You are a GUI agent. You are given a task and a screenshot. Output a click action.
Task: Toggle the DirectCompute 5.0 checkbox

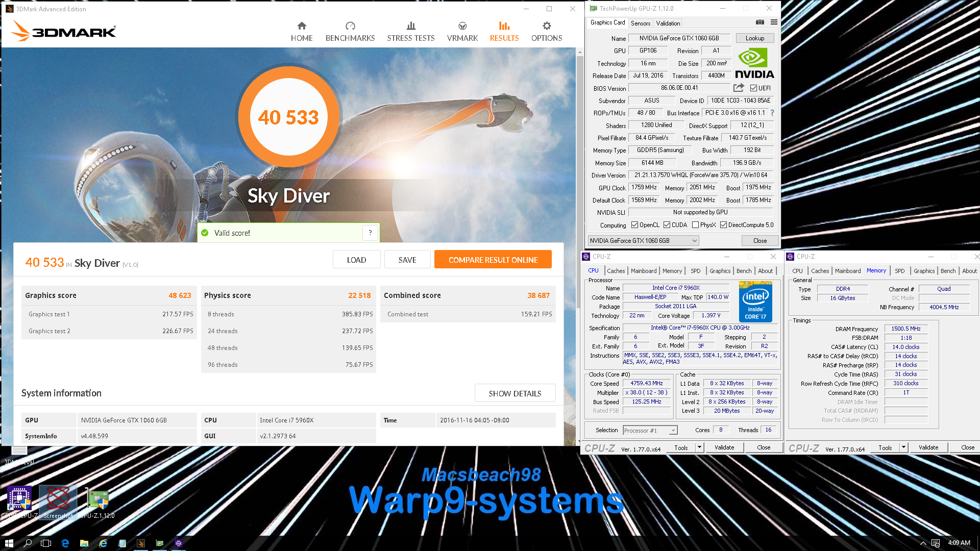click(x=723, y=225)
